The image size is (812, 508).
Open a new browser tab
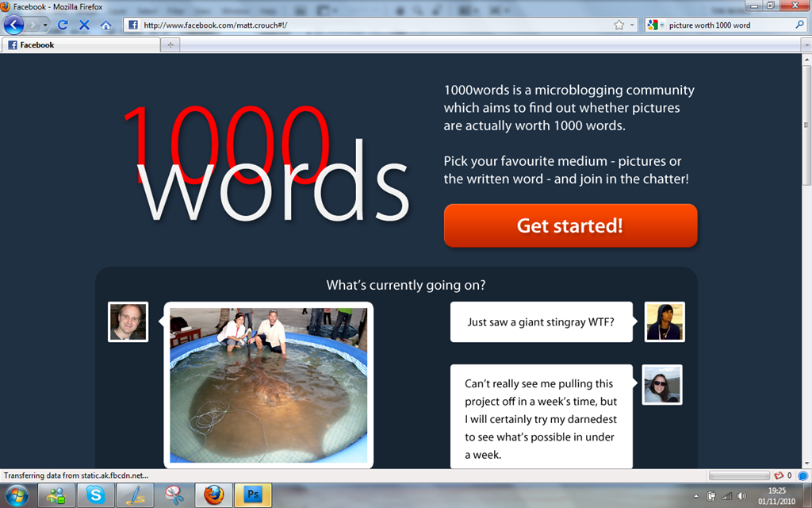tap(170, 44)
